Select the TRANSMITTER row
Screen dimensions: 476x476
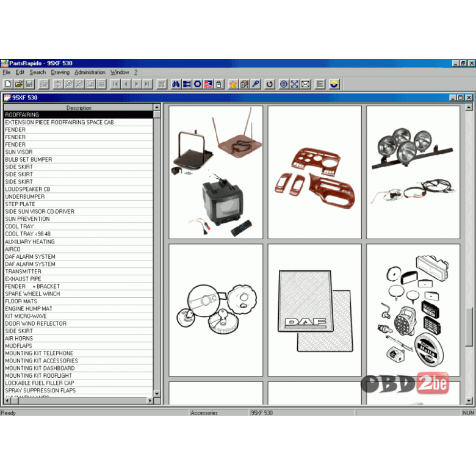point(79,272)
